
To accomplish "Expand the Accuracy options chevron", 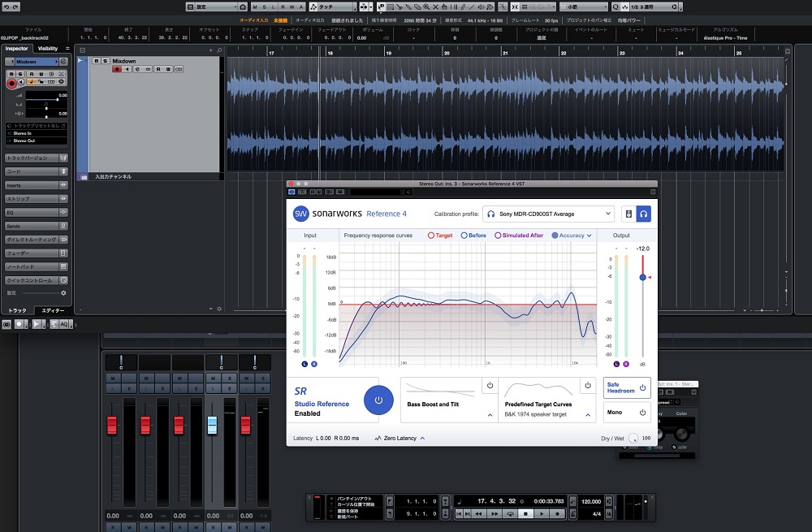I will pos(590,236).
